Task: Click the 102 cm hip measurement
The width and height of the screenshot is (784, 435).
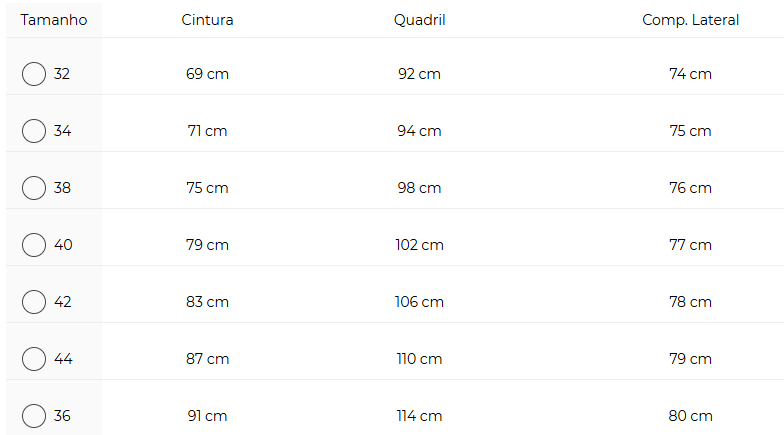Action: point(420,245)
